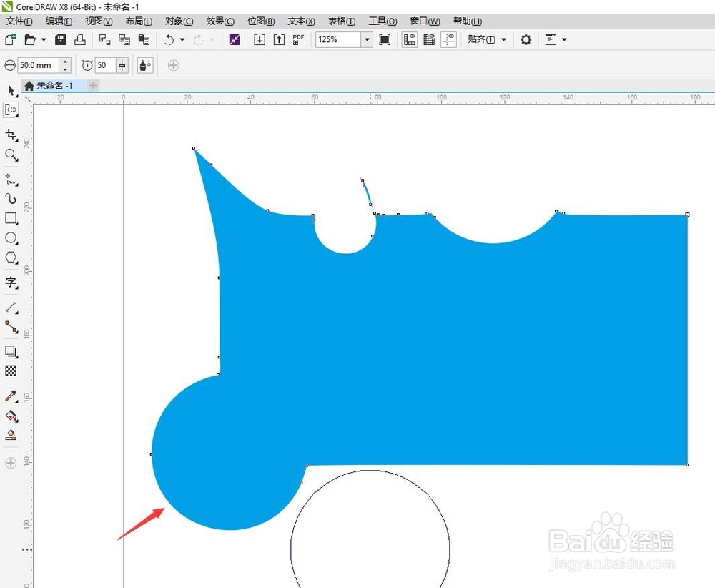715x588 pixels.
Task: Add new document tab with plus
Action: point(93,85)
